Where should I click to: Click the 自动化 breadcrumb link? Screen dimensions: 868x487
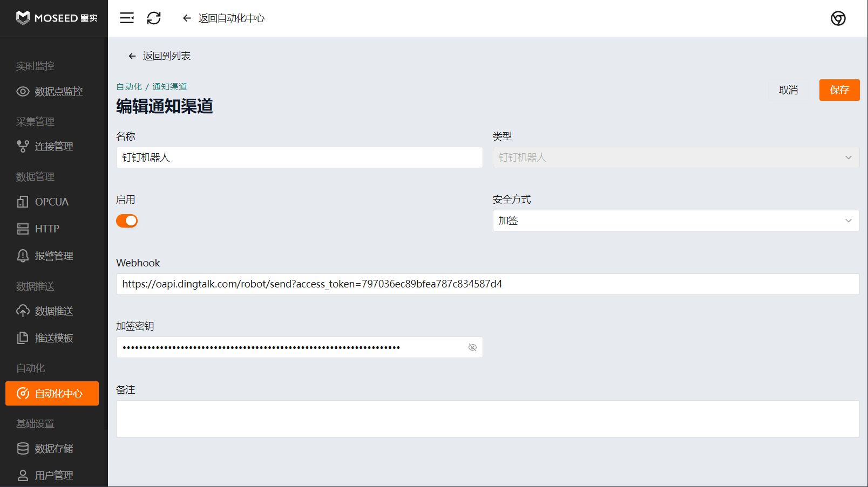[129, 87]
